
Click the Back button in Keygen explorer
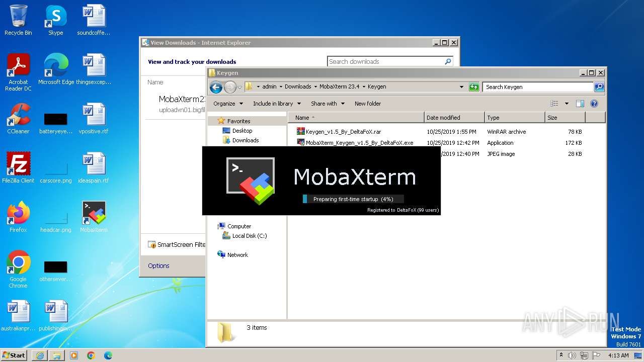tap(216, 87)
